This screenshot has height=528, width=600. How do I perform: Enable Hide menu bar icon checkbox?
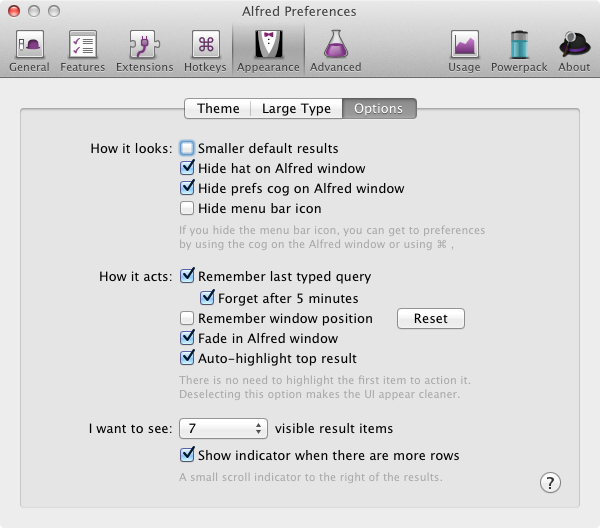(x=187, y=208)
